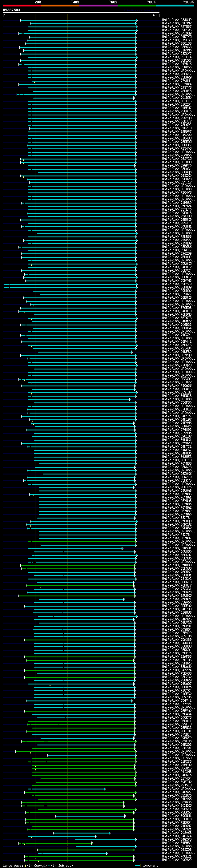The image size is (197, 868).
Task: Select hit label UniRef100_A0C909
Action: (177, 860)
